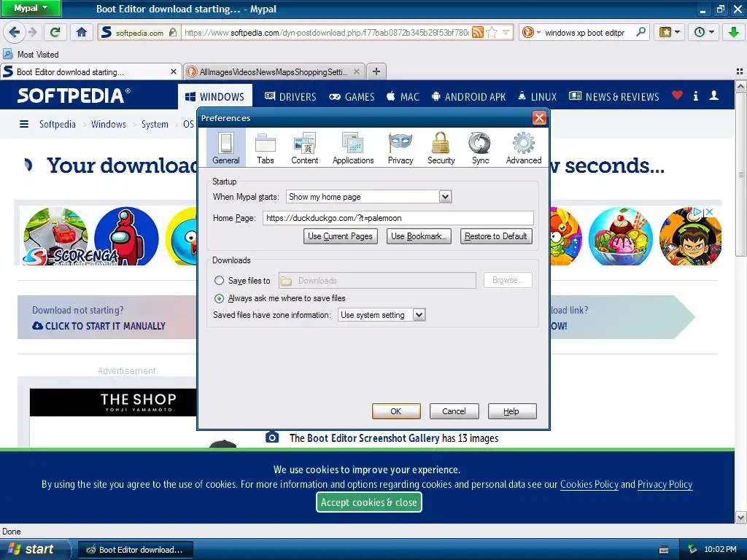This screenshot has width=747, height=560.
Task: Click the RSS feed icon in address bar
Action: (478, 32)
